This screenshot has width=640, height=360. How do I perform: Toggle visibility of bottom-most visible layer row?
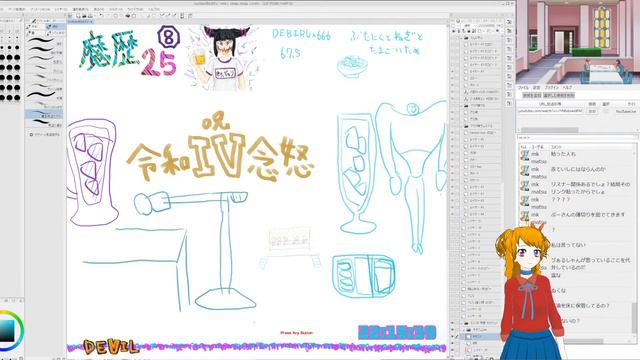(x=452, y=350)
